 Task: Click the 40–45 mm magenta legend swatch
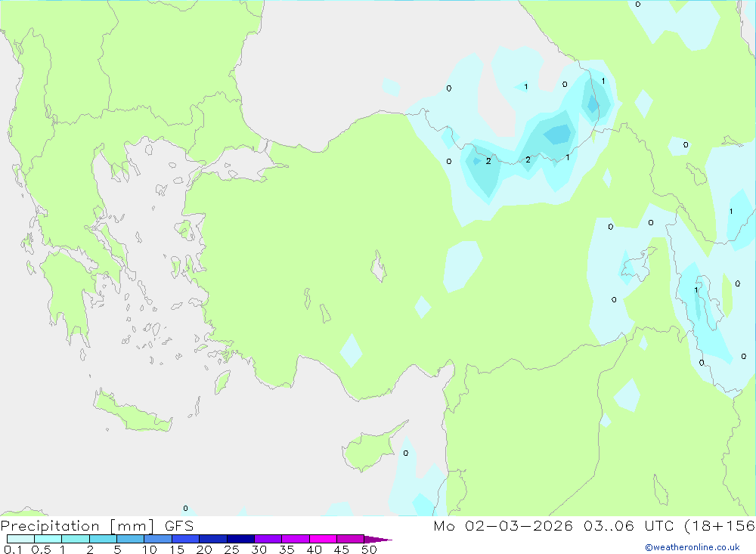323,539
